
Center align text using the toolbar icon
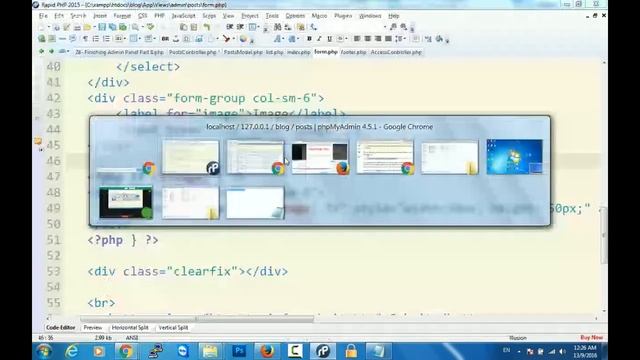click(367, 39)
